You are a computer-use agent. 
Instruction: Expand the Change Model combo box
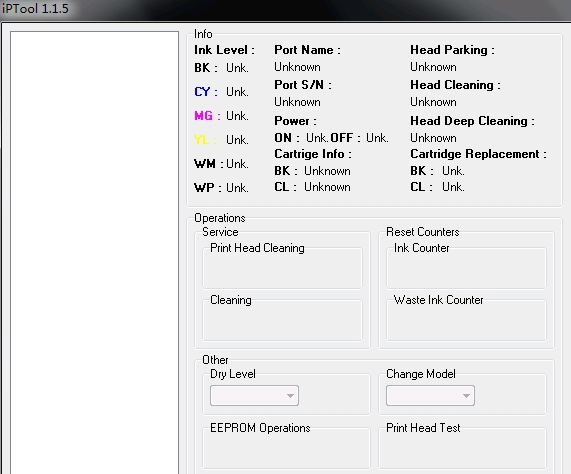[x=430, y=395]
